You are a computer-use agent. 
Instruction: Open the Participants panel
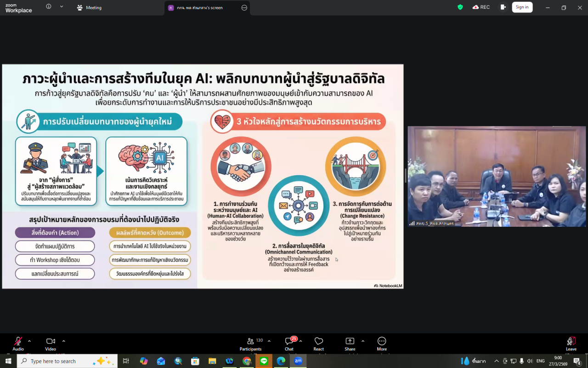point(250,343)
